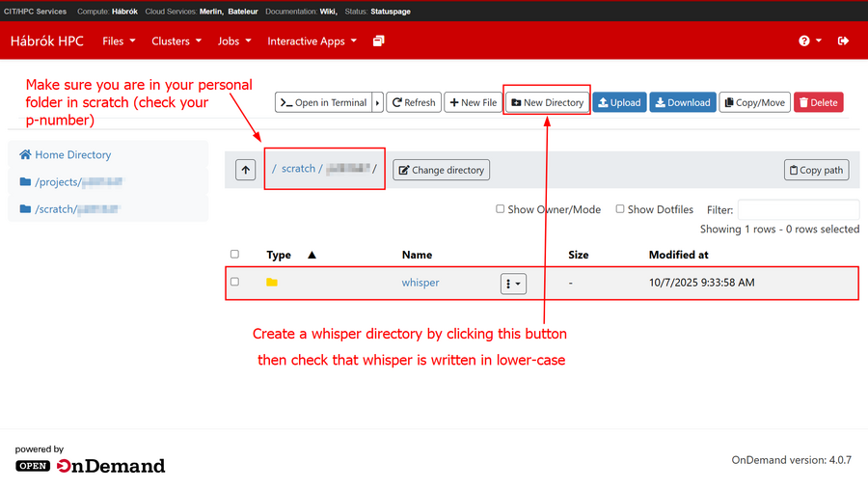Screen dimensions: 868x489
Task: Delete selected items with red button
Action: [x=818, y=102]
